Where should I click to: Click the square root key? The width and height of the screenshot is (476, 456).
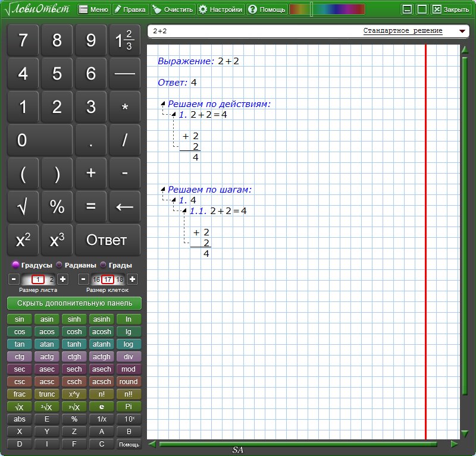pos(23,207)
